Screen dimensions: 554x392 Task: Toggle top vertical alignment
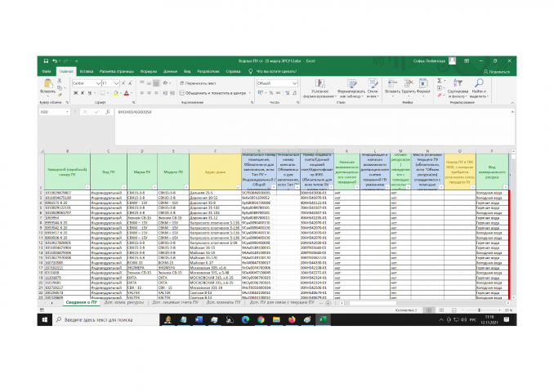coord(141,83)
